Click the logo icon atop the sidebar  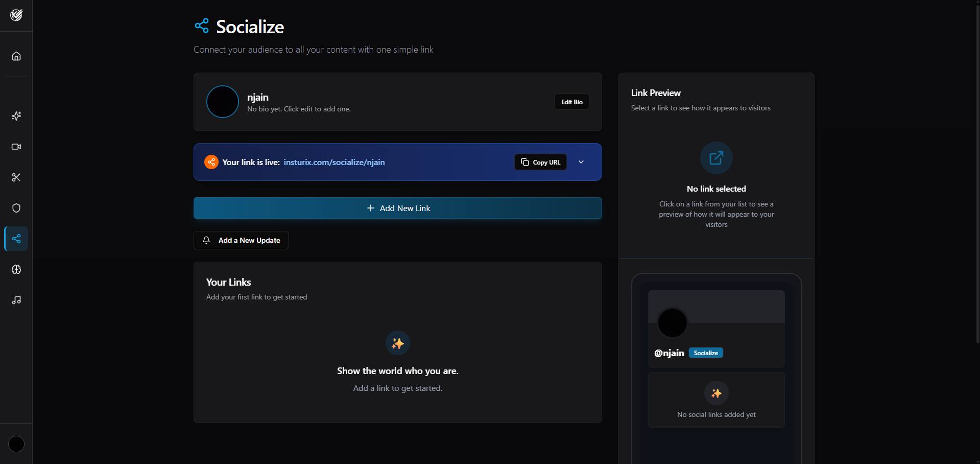click(x=16, y=15)
